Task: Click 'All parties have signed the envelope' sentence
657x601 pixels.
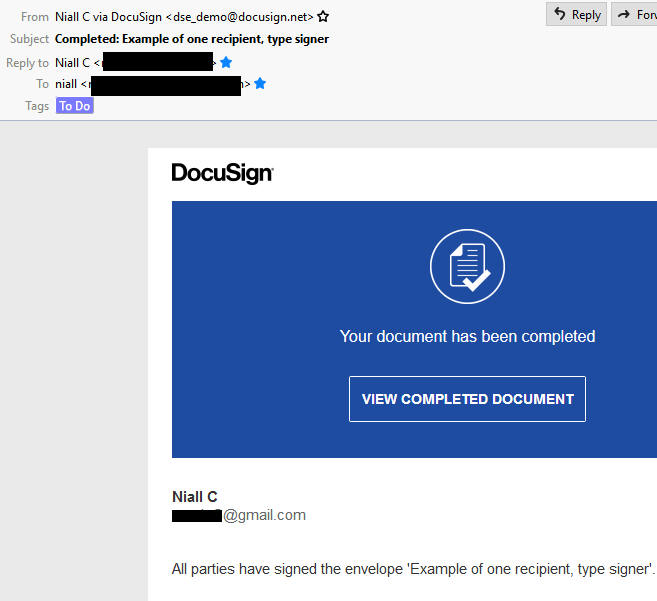Action: (x=413, y=569)
